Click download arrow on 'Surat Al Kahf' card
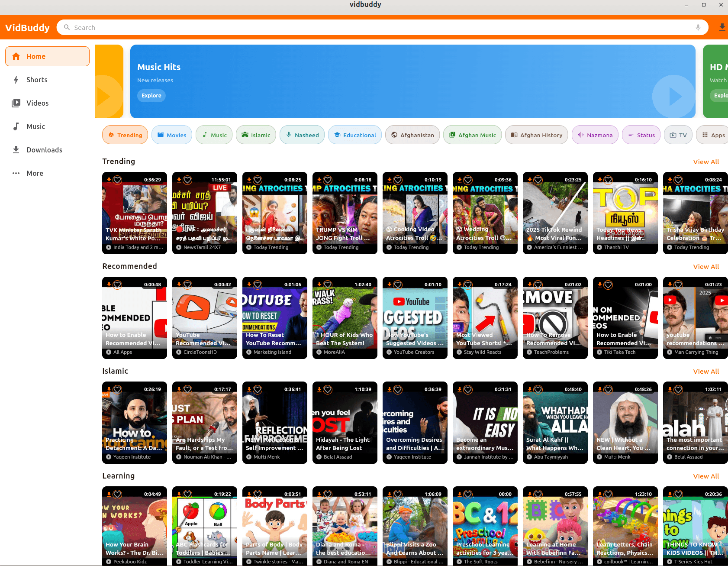The height and width of the screenshot is (566, 728). coord(530,389)
